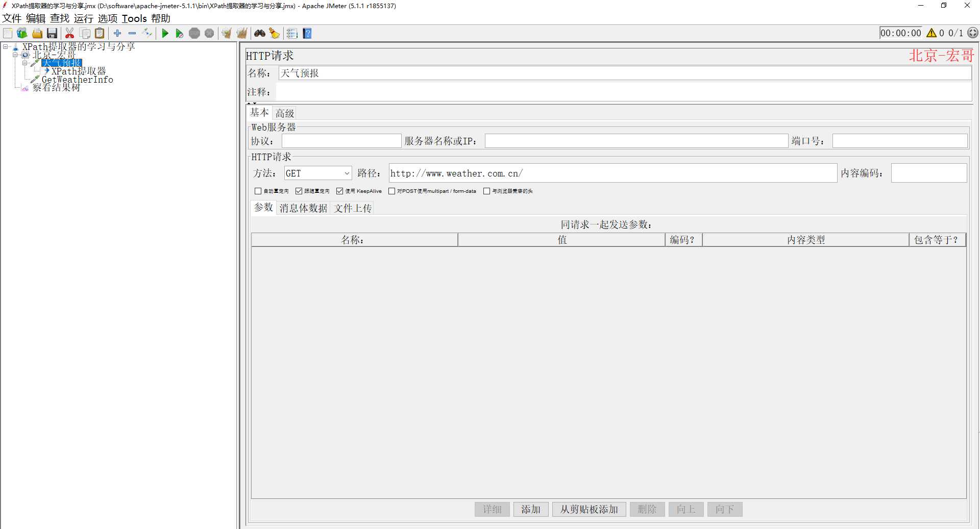
Task: Open the Function Helper dialog icon
Action: tap(292, 33)
